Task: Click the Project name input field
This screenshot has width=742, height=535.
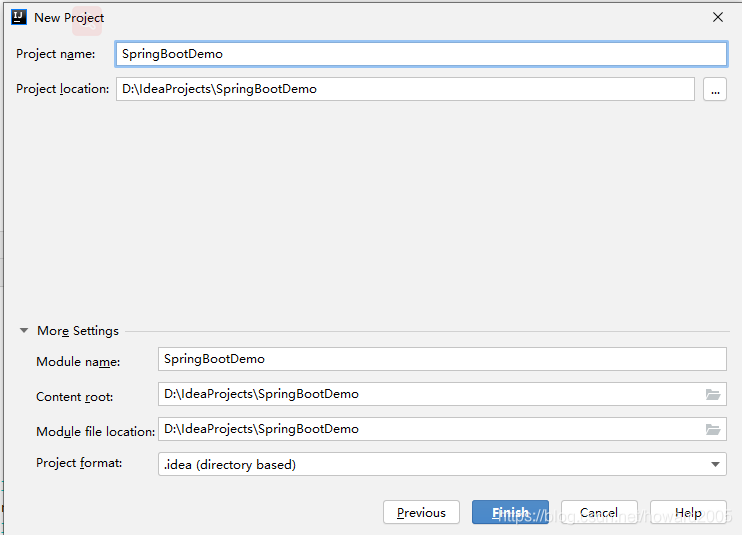Action: coord(421,54)
